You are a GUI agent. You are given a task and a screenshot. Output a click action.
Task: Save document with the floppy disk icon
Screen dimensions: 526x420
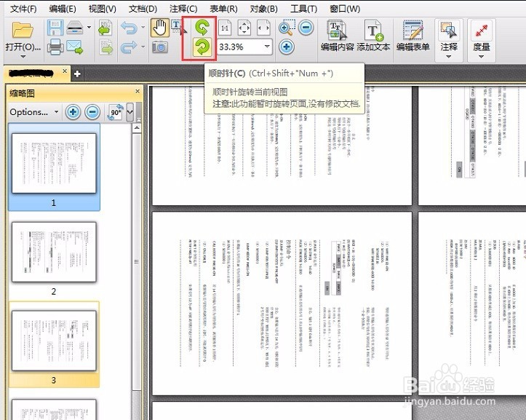click(55, 28)
